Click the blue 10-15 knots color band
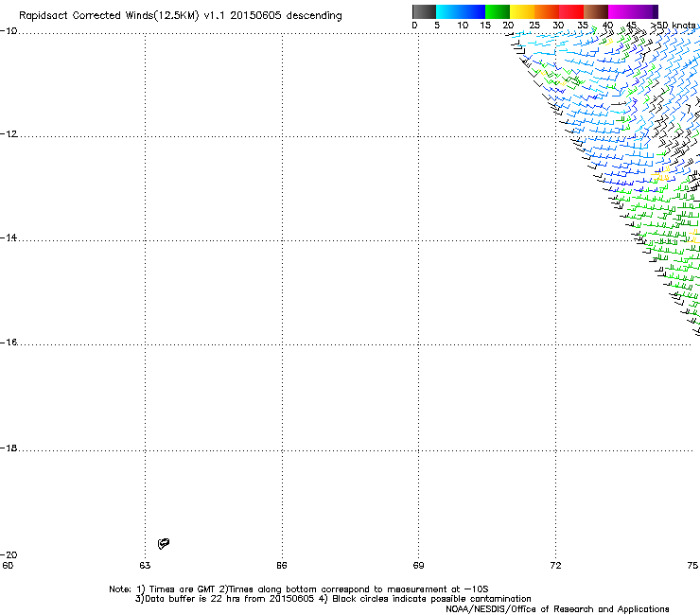 [x=473, y=11]
